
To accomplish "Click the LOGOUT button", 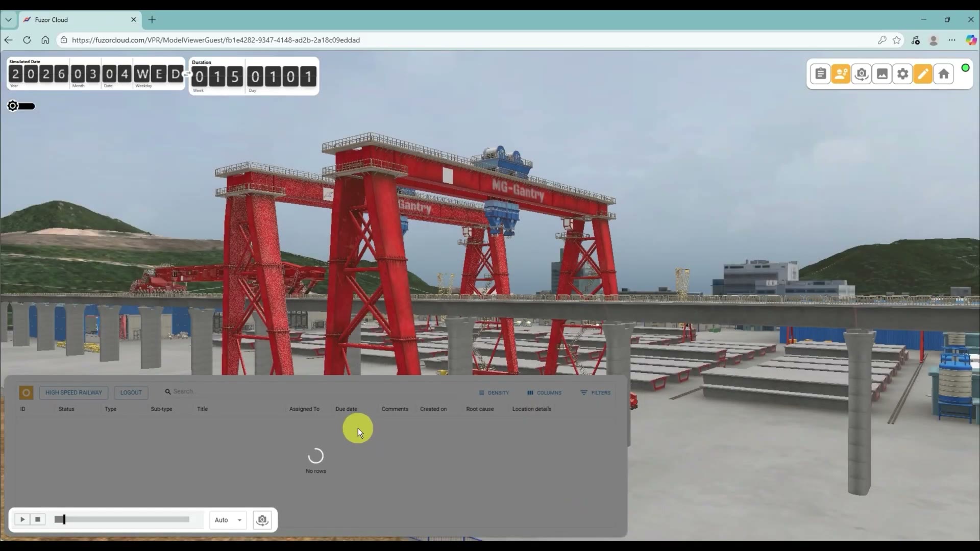I will pyautogui.click(x=131, y=392).
